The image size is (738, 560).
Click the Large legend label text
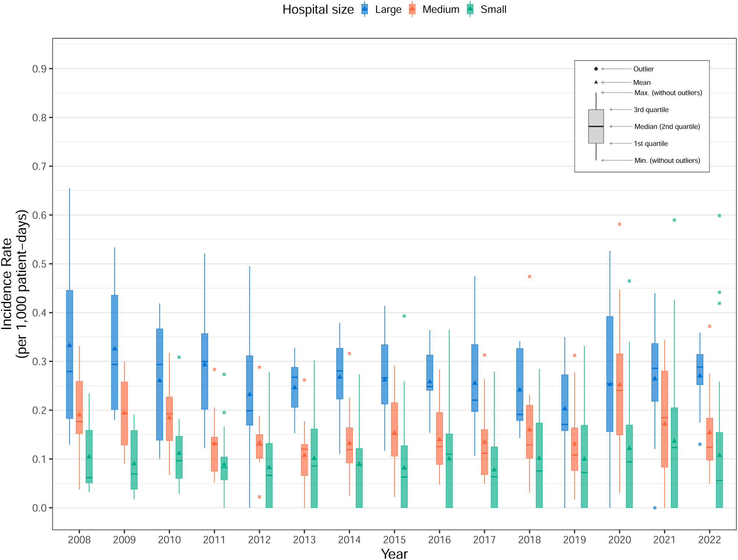pyautogui.click(x=388, y=10)
